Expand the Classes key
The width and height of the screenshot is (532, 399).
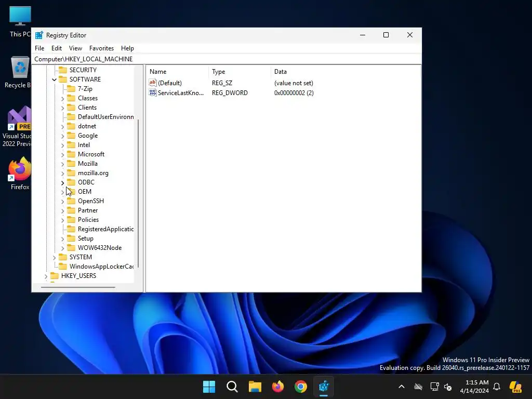62,98
